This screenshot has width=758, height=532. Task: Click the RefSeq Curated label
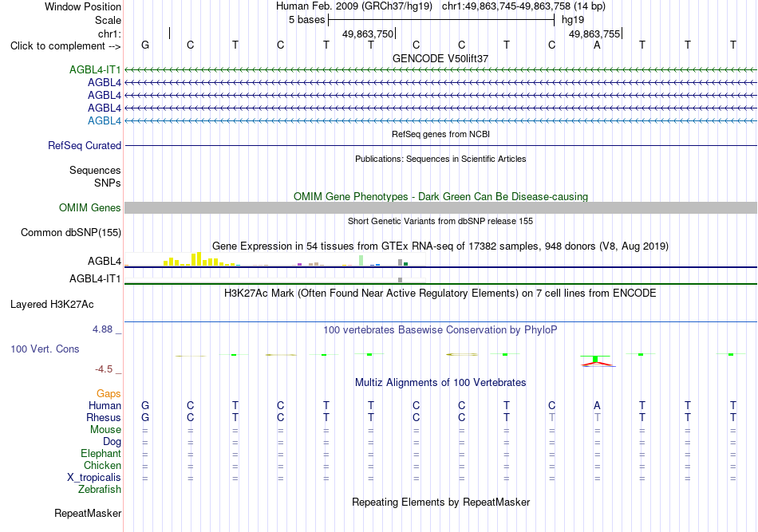click(85, 145)
